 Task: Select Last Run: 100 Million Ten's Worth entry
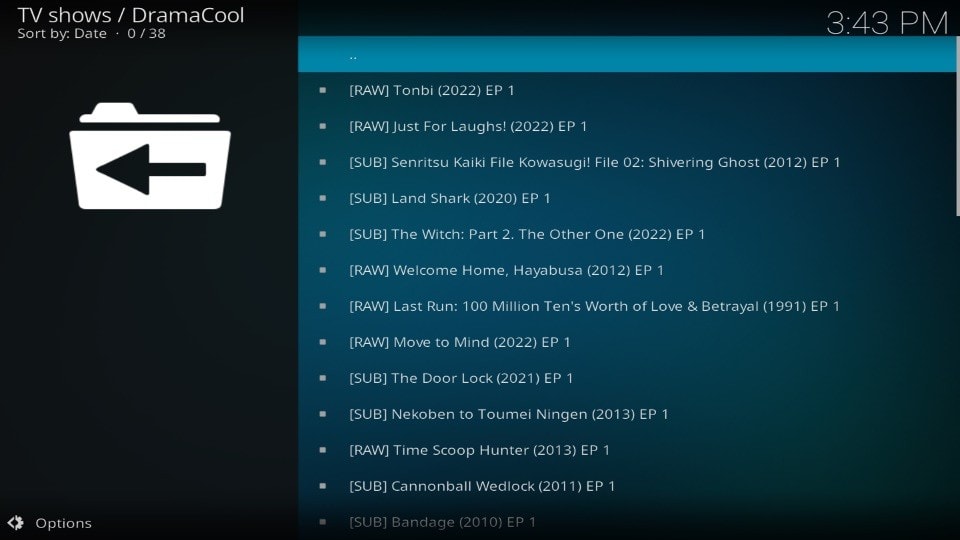(626, 306)
